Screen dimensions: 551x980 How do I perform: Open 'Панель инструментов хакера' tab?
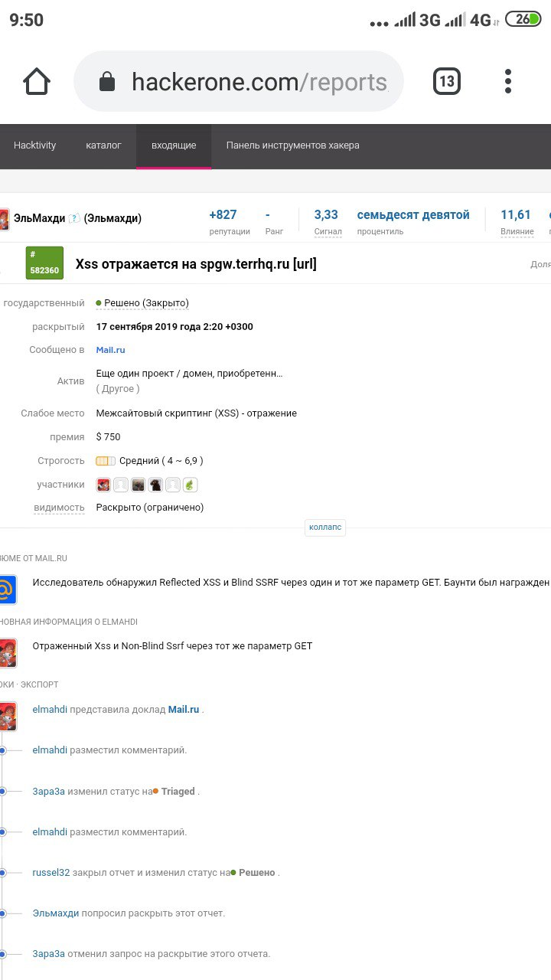pyautogui.click(x=292, y=145)
